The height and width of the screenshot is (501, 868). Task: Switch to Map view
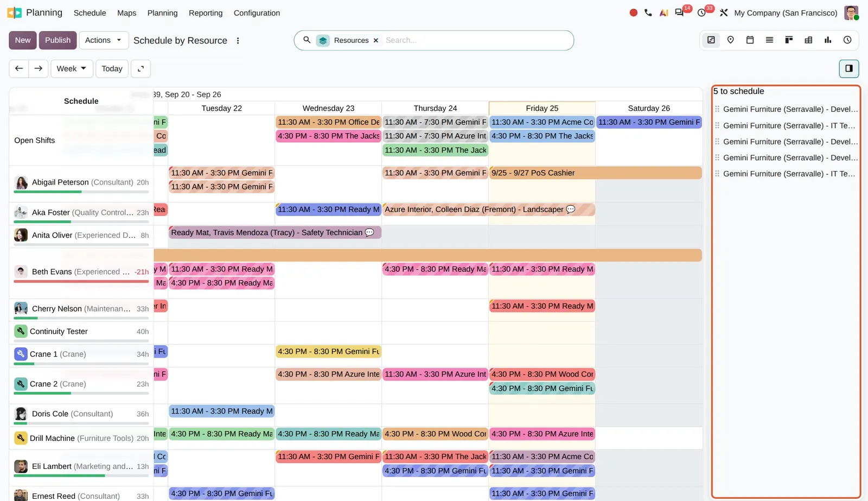click(x=730, y=40)
